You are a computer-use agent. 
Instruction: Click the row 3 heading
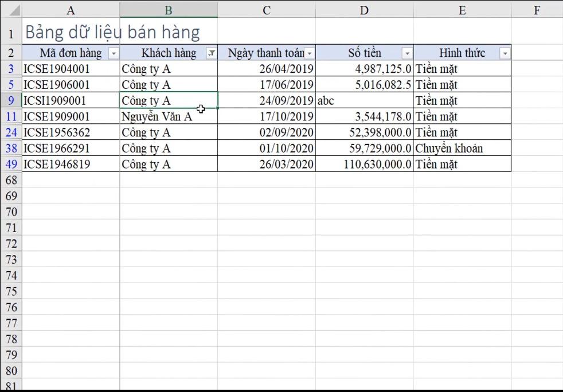tap(11, 68)
